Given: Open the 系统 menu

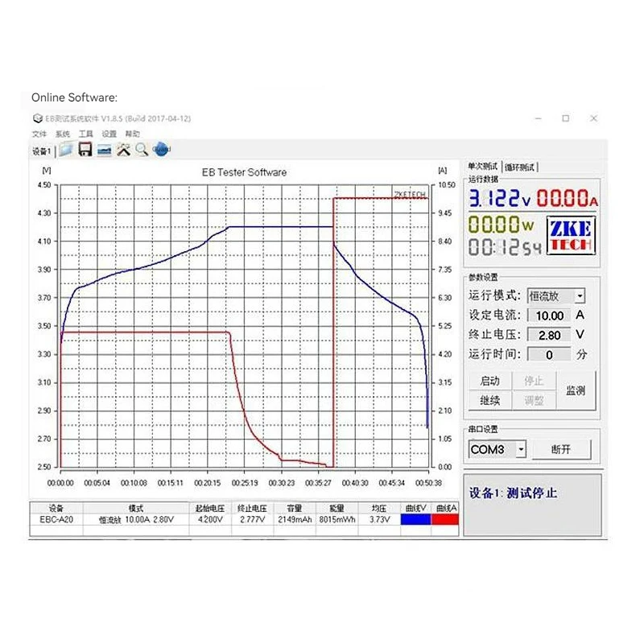Looking at the screenshot, I should pos(63,134).
